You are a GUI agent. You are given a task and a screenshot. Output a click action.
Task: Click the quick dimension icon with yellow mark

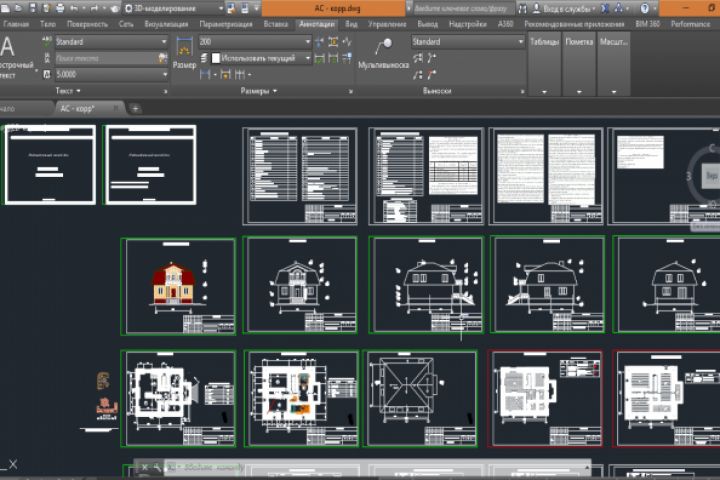coord(225,74)
